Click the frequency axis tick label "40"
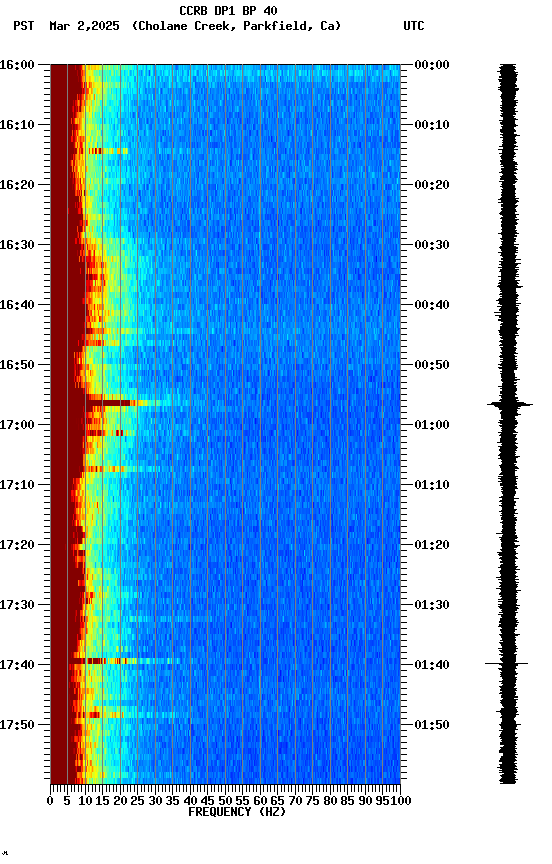This screenshot has height=864, width=552. point(190,801)
